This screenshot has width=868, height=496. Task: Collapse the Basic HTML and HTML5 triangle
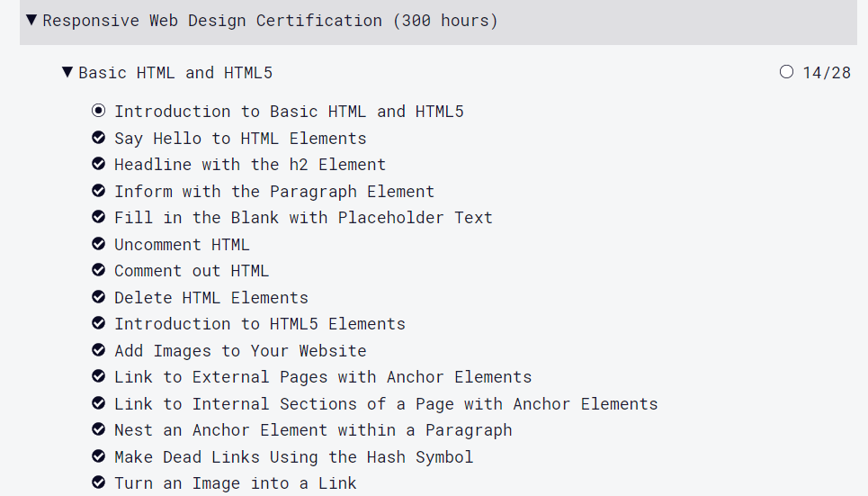click(x=67, y=73)
